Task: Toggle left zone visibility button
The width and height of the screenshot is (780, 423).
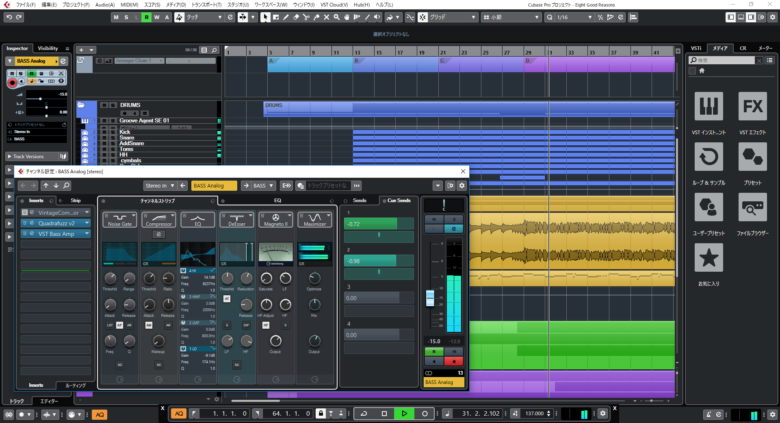Action: click(731, 17)
